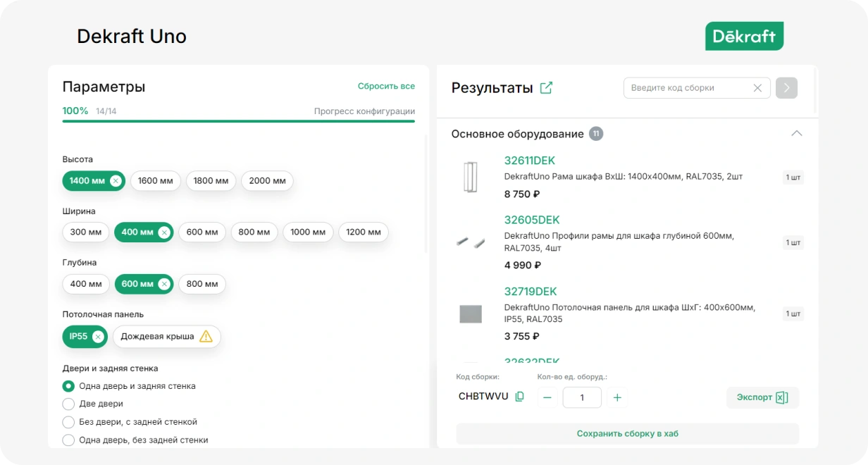Remove the IP55 ceiling panel selection
Image resolution: width=868 pixels, height=465 pixels.
click(98, 337)
